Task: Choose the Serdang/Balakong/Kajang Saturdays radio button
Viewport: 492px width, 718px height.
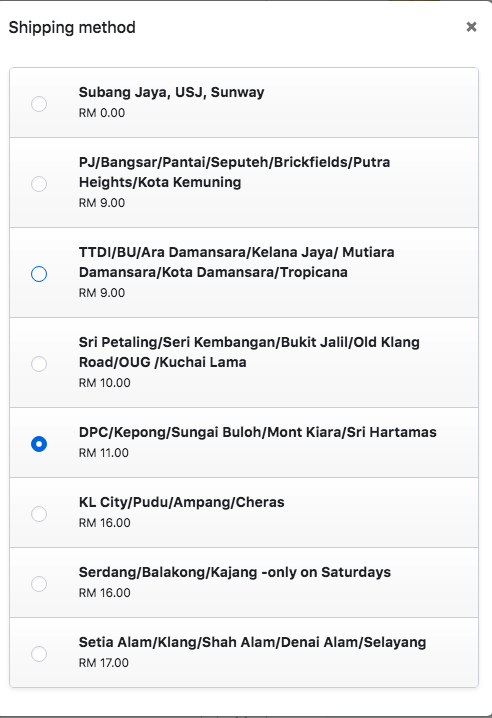Action: point(39,584)
